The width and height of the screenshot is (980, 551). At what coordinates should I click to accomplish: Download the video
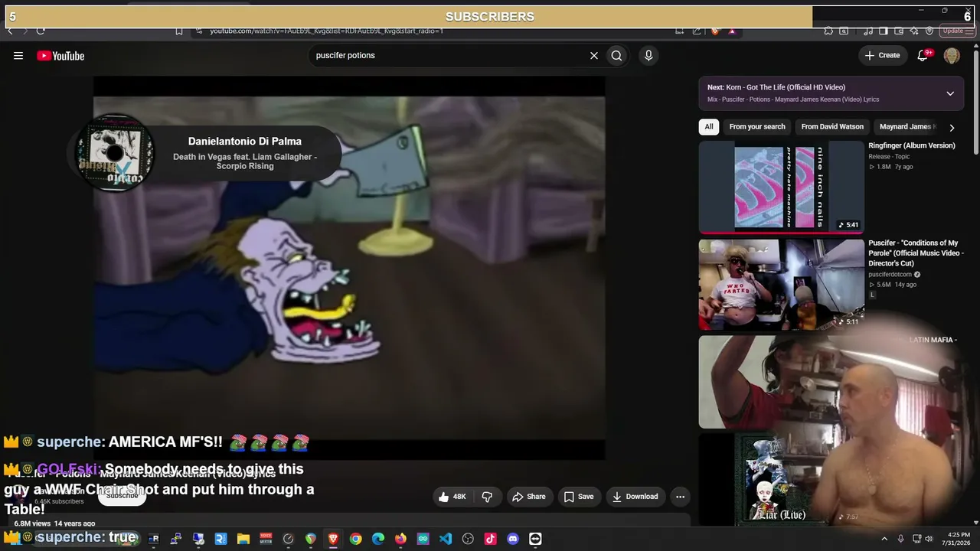635,497
